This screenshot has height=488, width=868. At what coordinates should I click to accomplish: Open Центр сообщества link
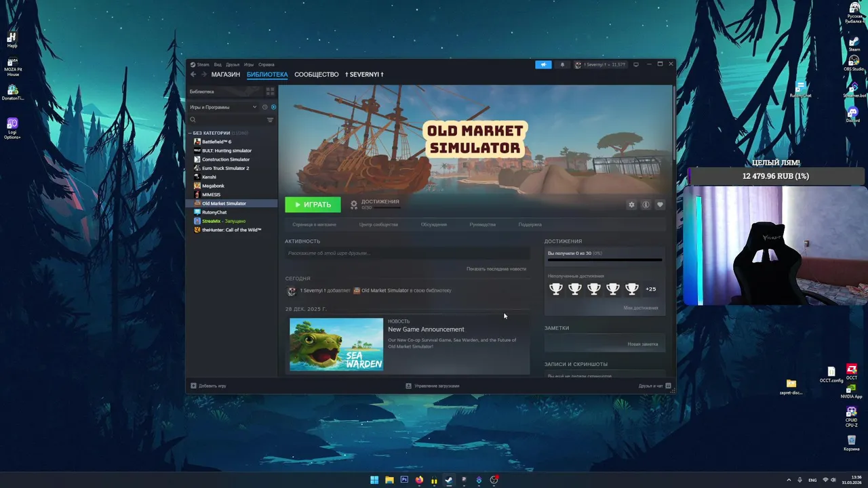click(x=378, y=224)
